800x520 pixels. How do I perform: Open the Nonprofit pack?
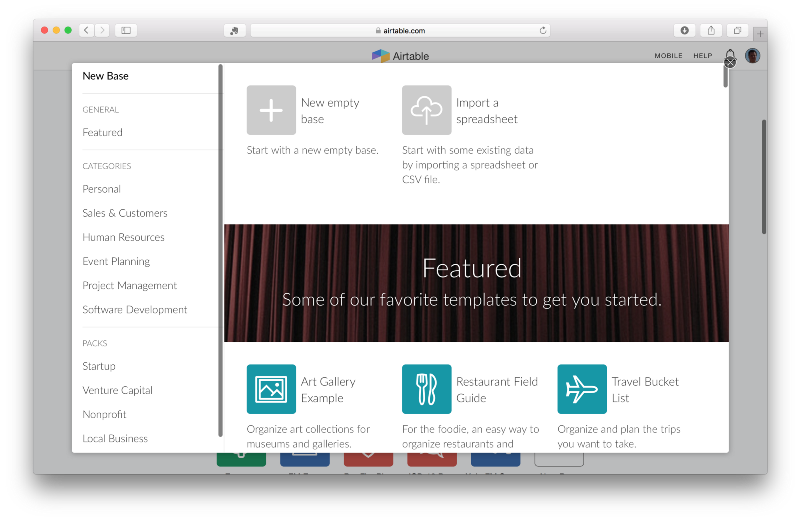click(x=104, y=414)
